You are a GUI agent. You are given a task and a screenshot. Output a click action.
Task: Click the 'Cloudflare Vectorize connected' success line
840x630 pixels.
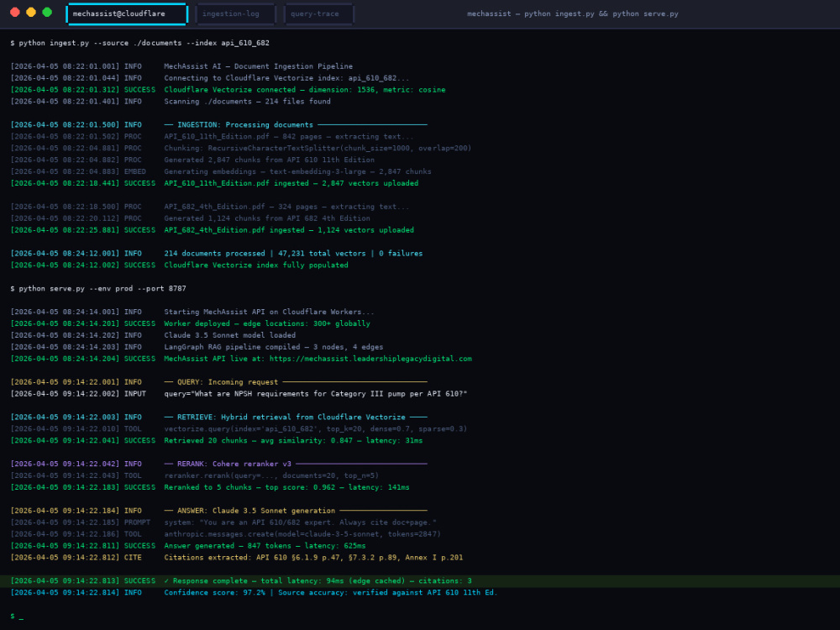coord(228,90)
